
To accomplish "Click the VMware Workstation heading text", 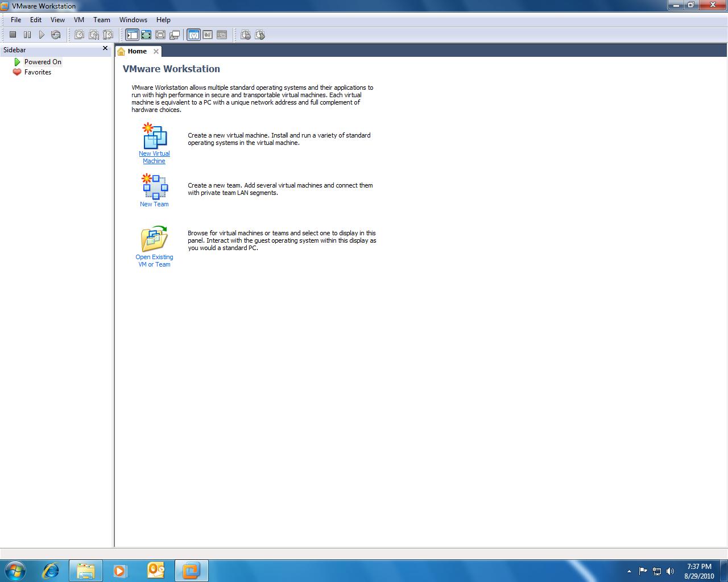I will click(171, 69).
